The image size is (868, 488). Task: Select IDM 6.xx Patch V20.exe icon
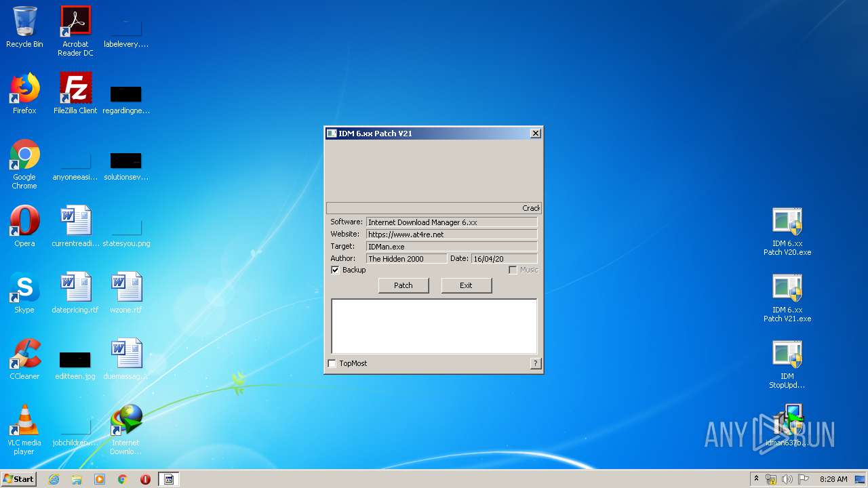[x=787, y=231]
